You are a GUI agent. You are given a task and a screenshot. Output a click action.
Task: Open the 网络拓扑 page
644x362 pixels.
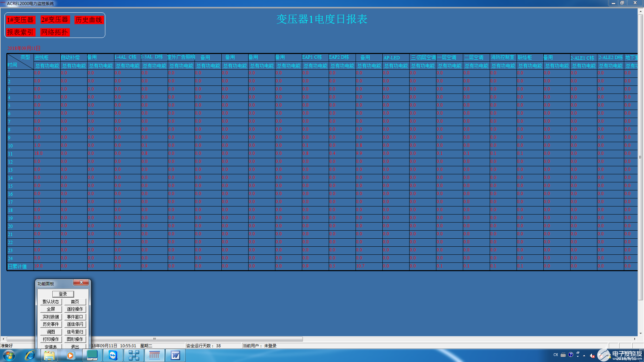click(x=55, y=32)
